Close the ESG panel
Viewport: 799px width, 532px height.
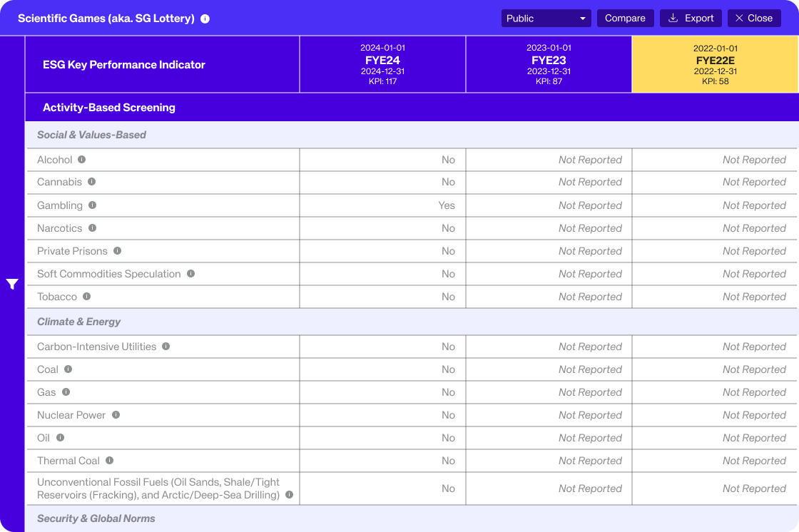(x=754, y=19)
